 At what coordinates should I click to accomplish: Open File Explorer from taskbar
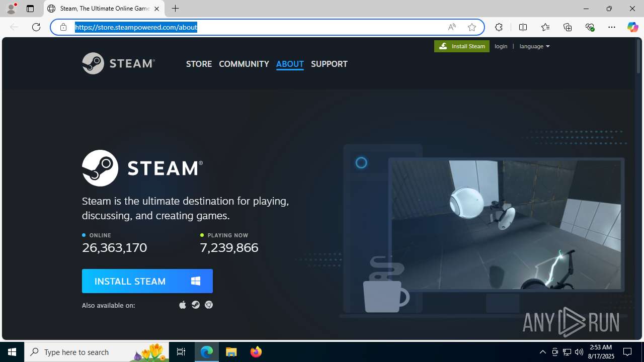(x=231, y=352)
